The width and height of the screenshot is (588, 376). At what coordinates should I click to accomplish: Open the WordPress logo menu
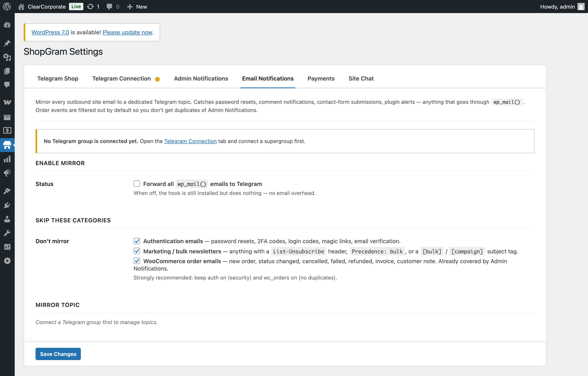click(7, 7)
